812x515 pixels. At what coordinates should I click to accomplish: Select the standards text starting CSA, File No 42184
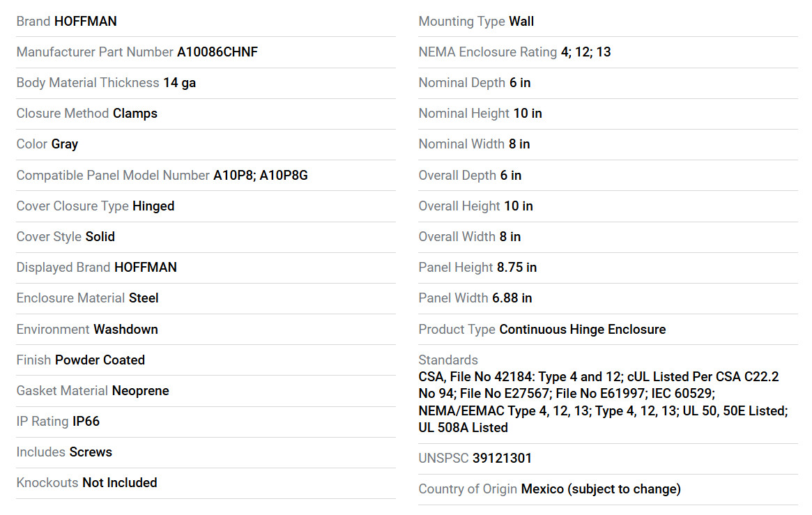coord(604,402)
